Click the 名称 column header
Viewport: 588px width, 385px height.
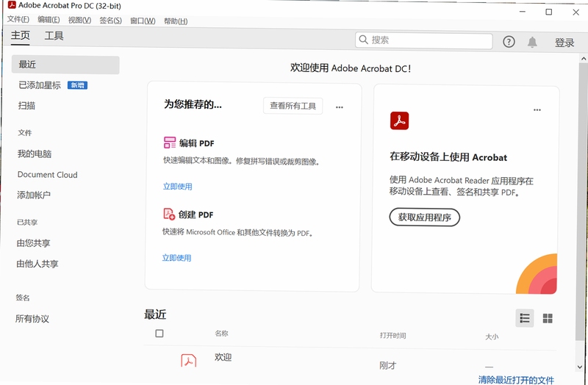(221, 334)
